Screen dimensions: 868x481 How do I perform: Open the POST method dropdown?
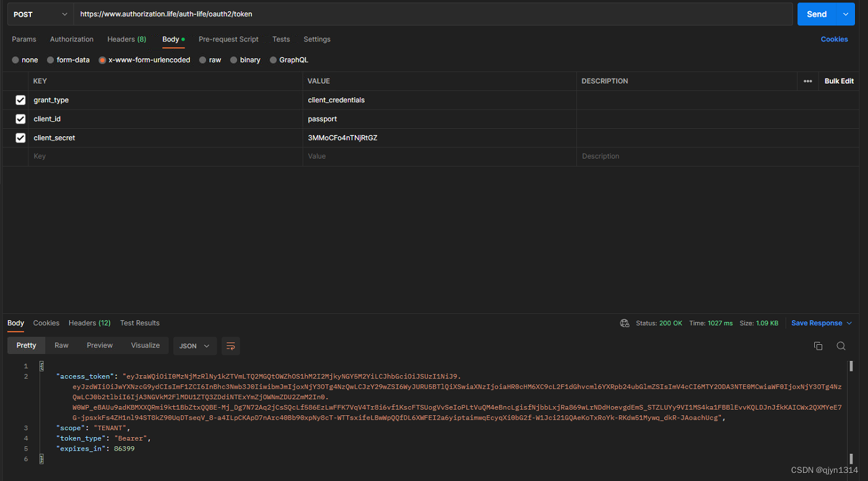(x=39, y=14)
